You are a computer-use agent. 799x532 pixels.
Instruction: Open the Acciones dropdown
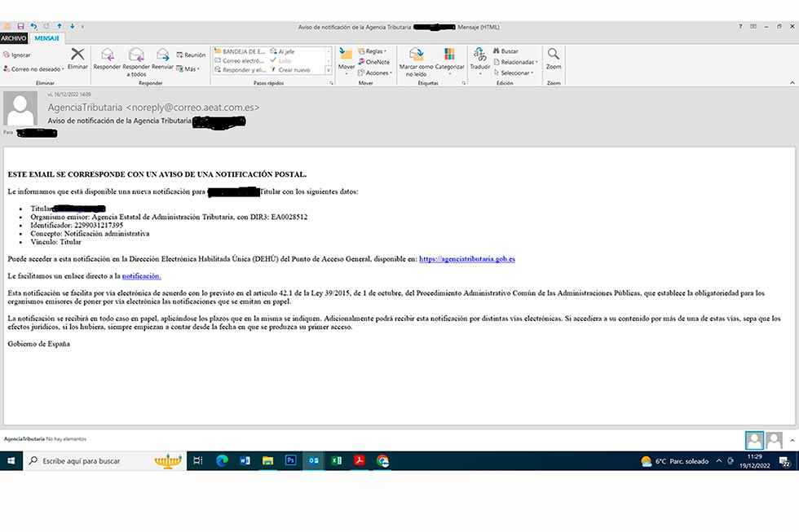[x=375, y=73]
